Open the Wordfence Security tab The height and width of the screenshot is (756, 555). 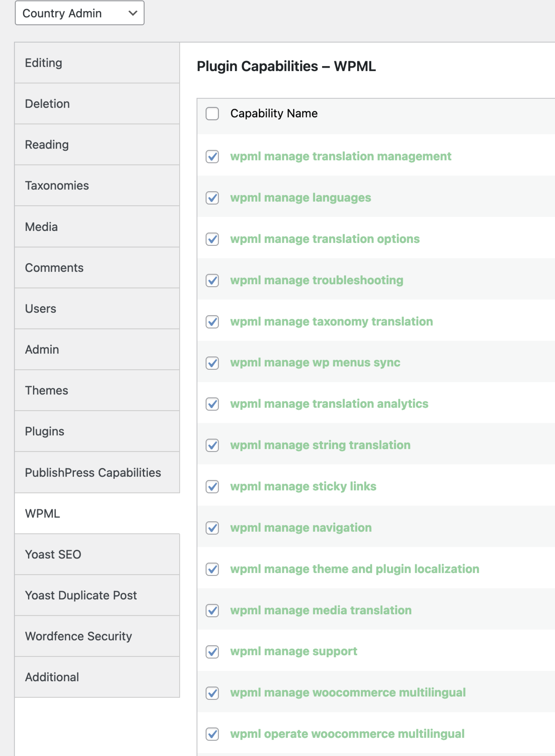(x=97, y=636)
